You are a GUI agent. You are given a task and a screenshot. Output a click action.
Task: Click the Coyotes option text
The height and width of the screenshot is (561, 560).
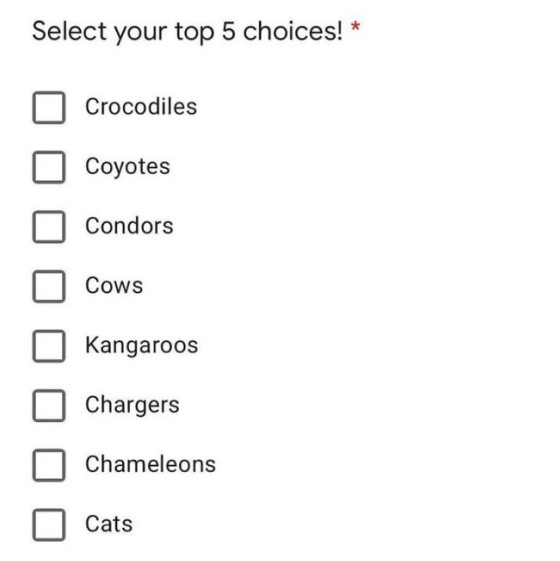pyautogui.click(x=127, y=167)
